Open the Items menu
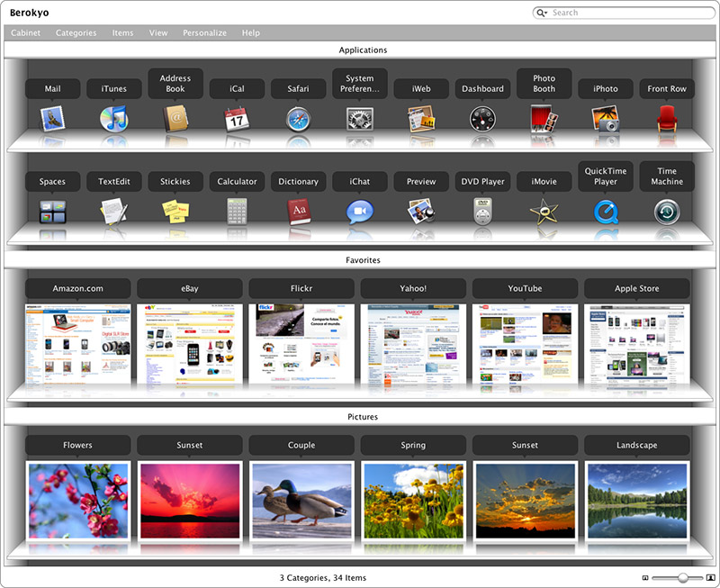Screen dimensions: 720x588 pyautogui.click(x=122, y=32)
